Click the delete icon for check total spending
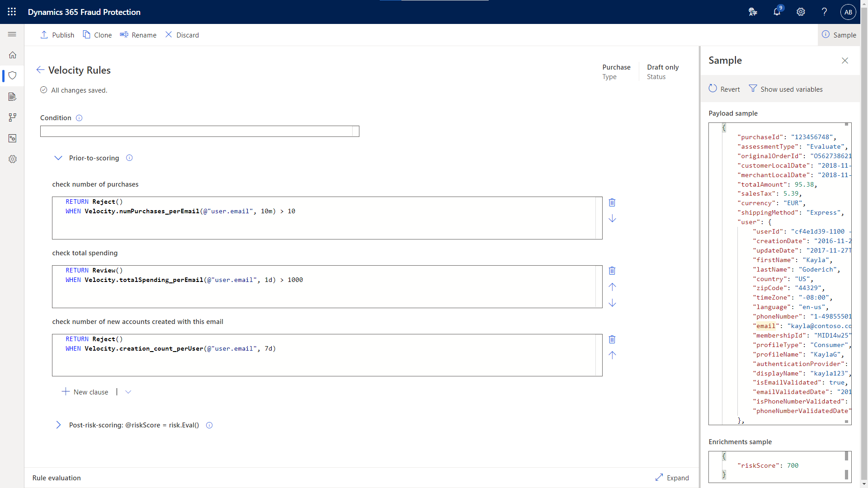The image size is (868, 488). [x=612, y=271]
